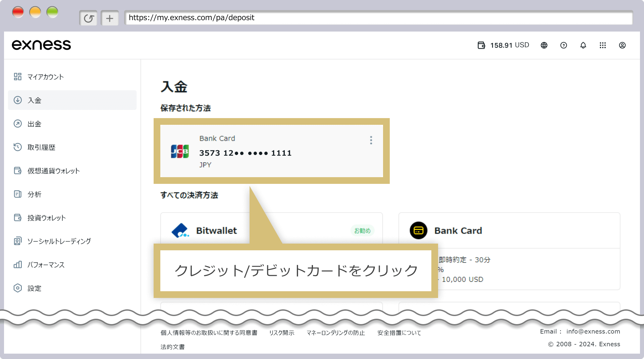Click the 158.91 USD balance
Screen dimensions: 644x359
point(509,45)
